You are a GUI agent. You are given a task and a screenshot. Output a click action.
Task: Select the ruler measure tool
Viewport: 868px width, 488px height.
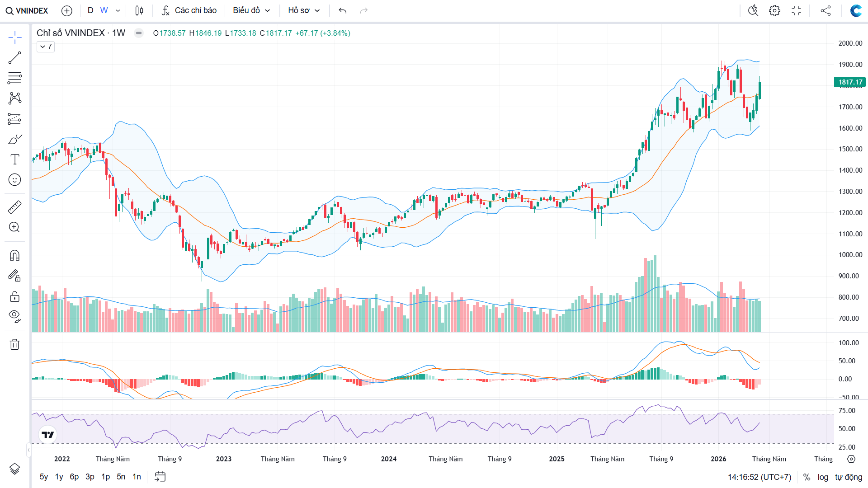pyautogui.click(x=14, y=207)
